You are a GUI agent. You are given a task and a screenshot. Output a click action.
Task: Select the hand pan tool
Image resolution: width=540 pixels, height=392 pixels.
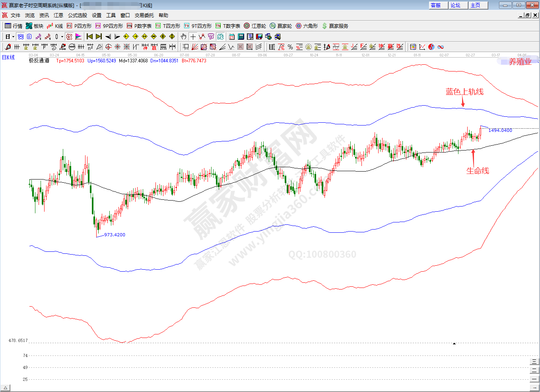183,37
